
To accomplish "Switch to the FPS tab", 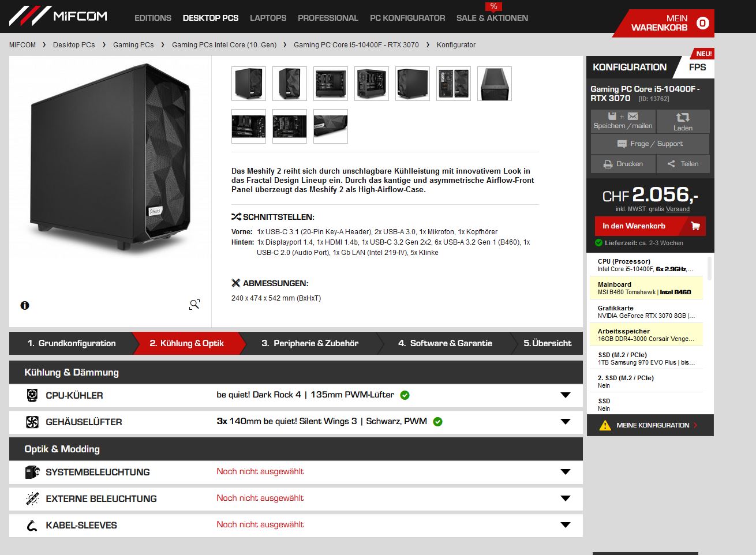I will tap(697, 67).
